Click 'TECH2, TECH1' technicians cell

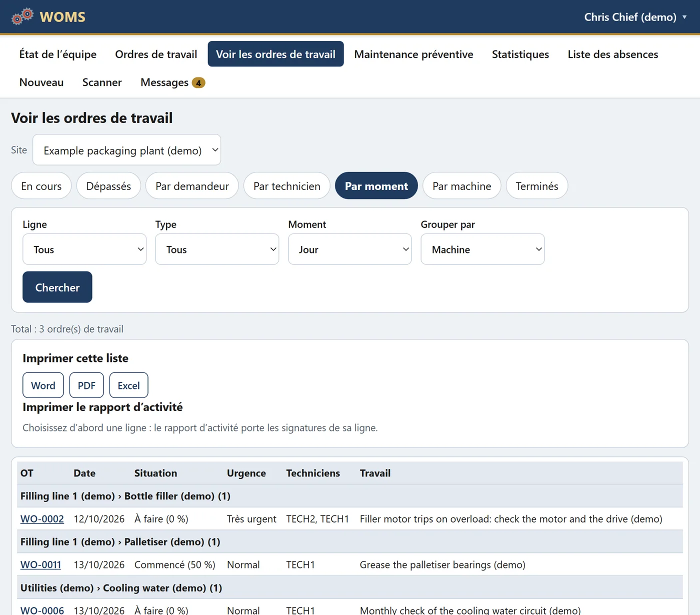317,519
